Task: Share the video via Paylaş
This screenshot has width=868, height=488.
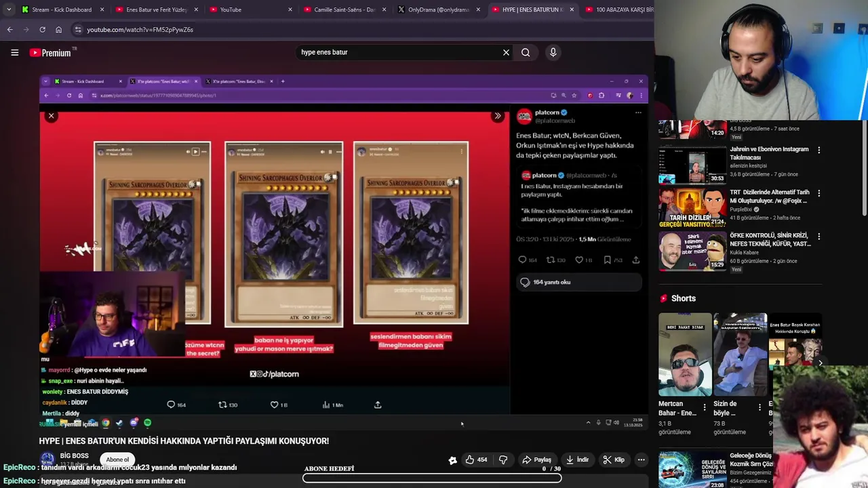Action: click(536, 460)
